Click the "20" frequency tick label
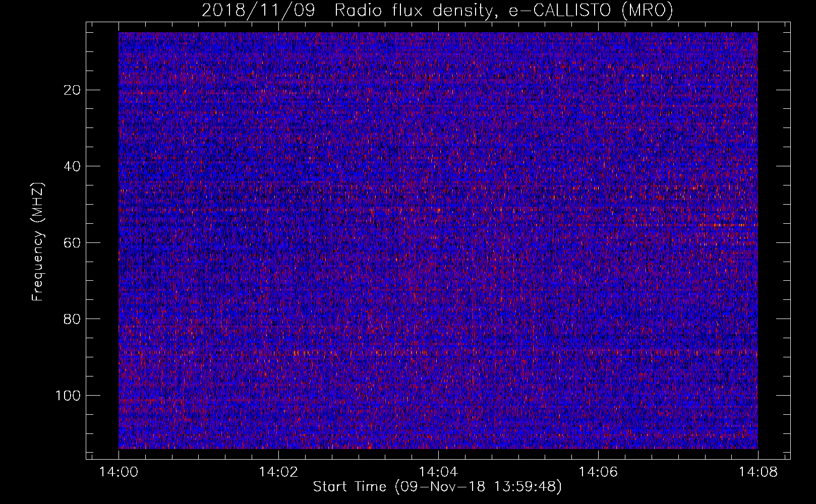This screenshot has width=816, height=504. [73, 90]
